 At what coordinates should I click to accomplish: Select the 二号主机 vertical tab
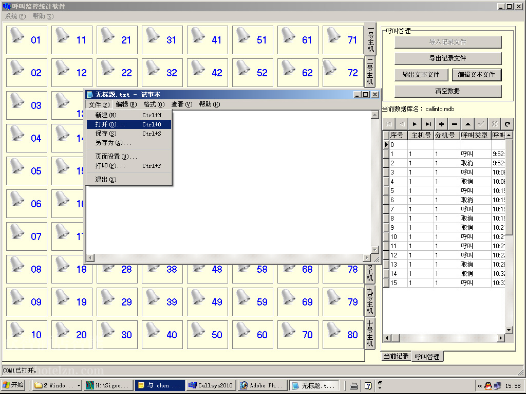coord(370,71)
